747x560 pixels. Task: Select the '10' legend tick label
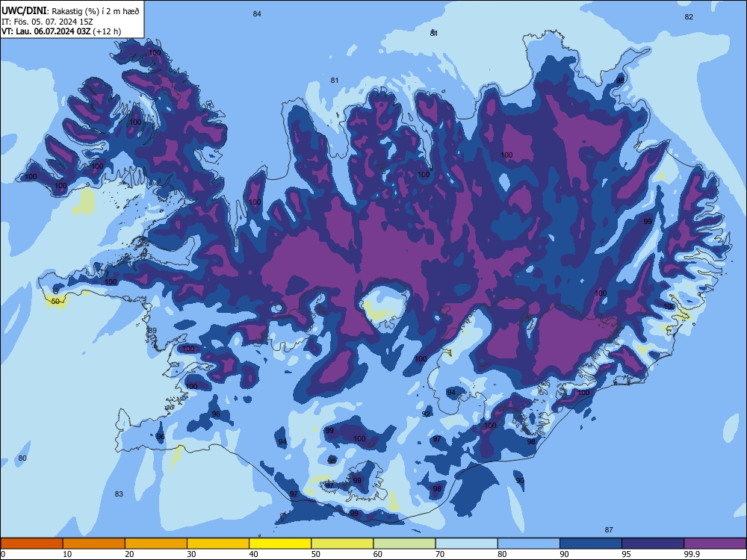click(x=67, y=554)
